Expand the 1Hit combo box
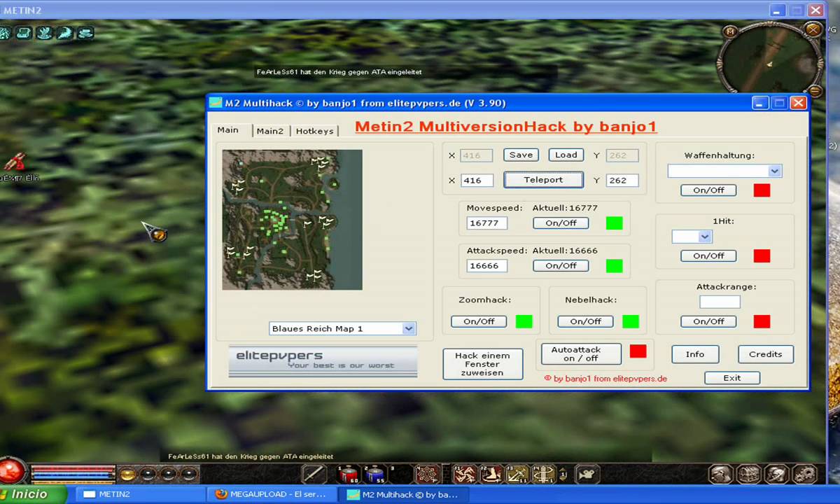This screenshot has width=840, height=504. coord(705,237)
